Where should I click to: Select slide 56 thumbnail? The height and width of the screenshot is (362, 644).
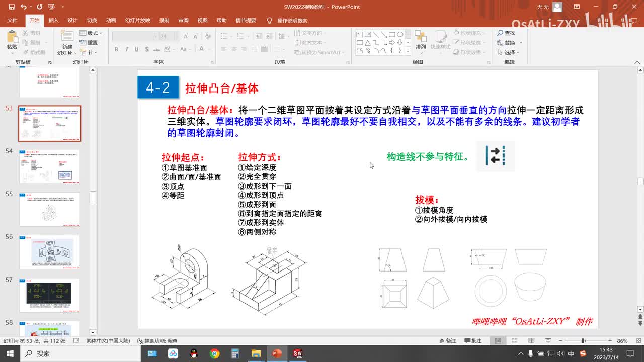point(49,252)
